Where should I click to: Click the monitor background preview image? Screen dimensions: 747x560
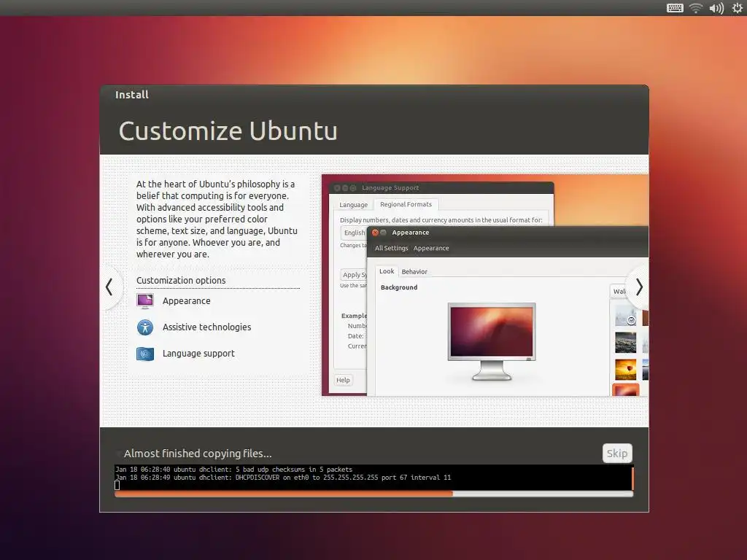[x=492, y=341]
